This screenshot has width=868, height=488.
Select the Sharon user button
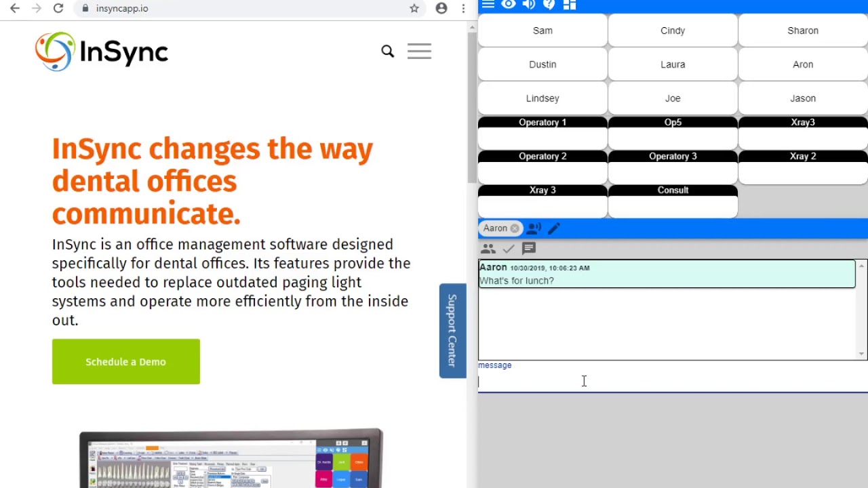pyautogui.click(x=803, y=30)
